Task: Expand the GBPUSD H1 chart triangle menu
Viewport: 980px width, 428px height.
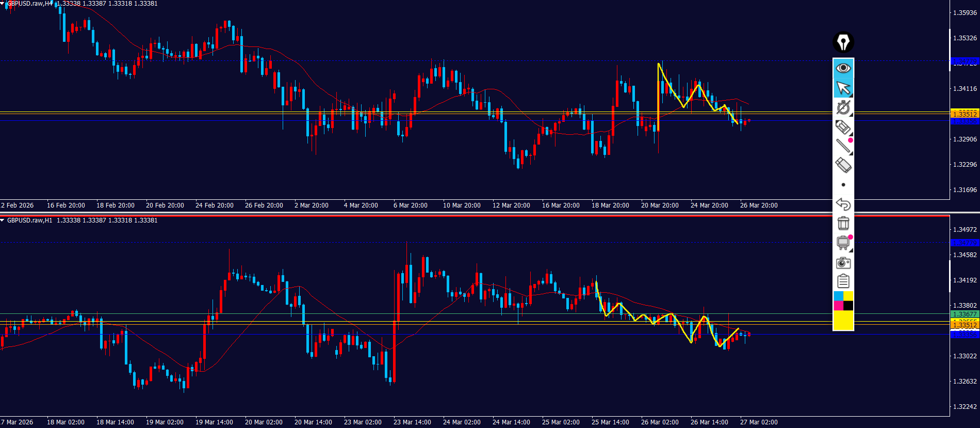Action: coord(3,220)
